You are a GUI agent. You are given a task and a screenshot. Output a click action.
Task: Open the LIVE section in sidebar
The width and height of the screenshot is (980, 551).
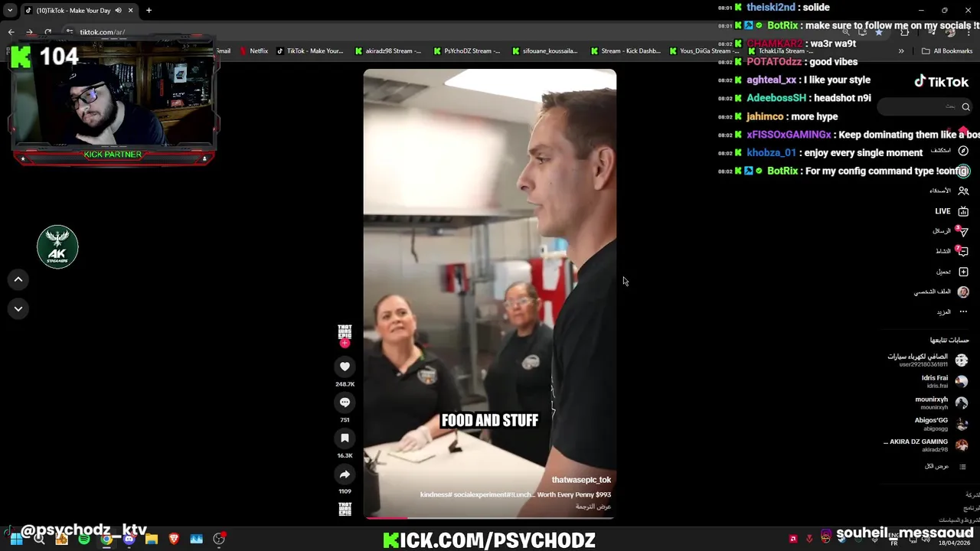952,211
